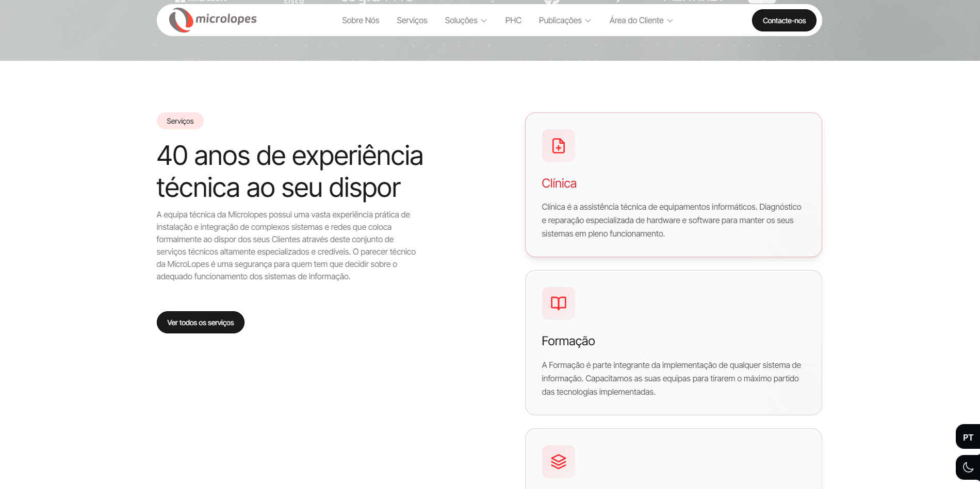Open the Formação service heading
This screenshot has height=489, width=980.
(568, 341)
